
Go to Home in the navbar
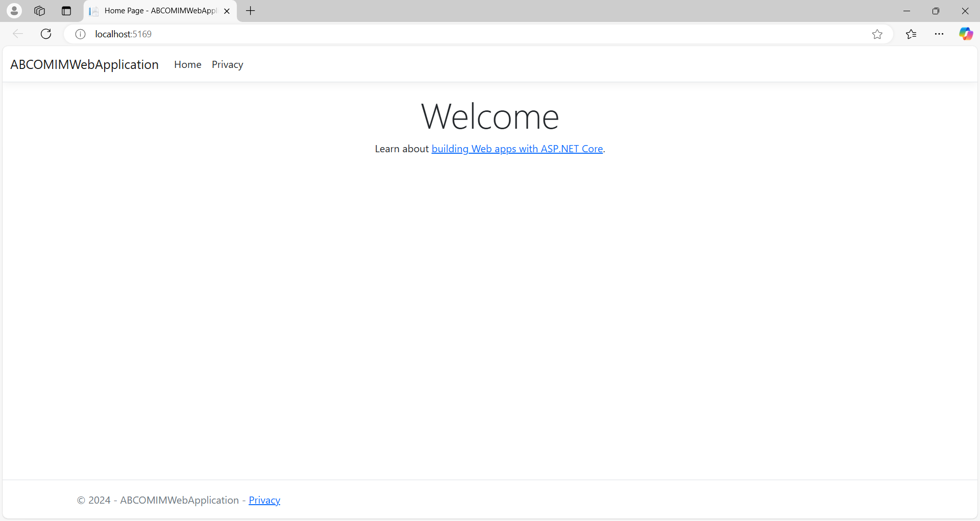click(x=187, y=65)
